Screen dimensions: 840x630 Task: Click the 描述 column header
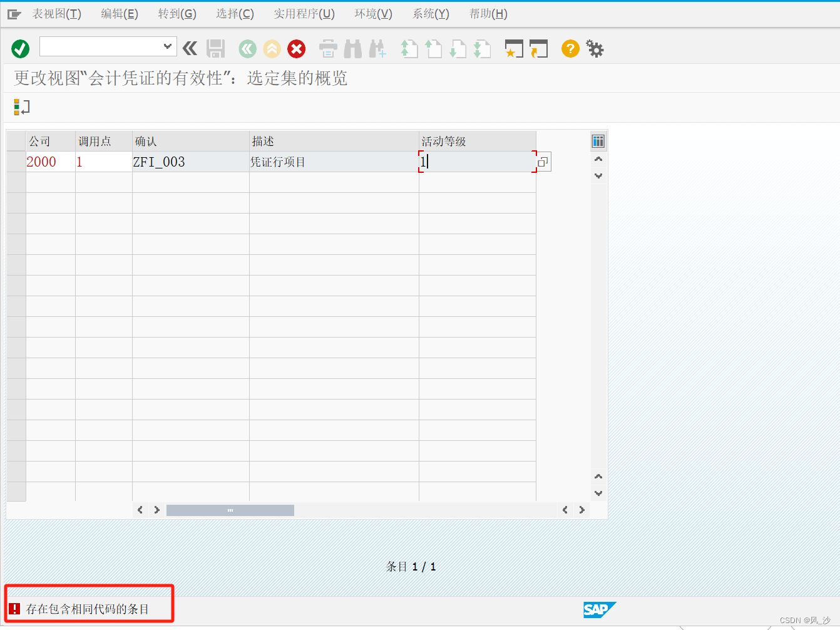point(334,141)
